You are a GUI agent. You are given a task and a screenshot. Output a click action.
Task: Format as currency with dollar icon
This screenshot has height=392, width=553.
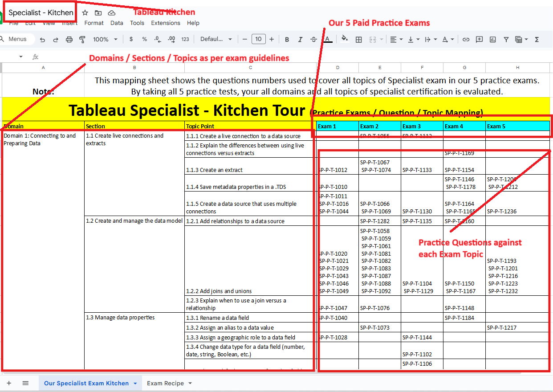pyautogui.click(x=131, y=39)
